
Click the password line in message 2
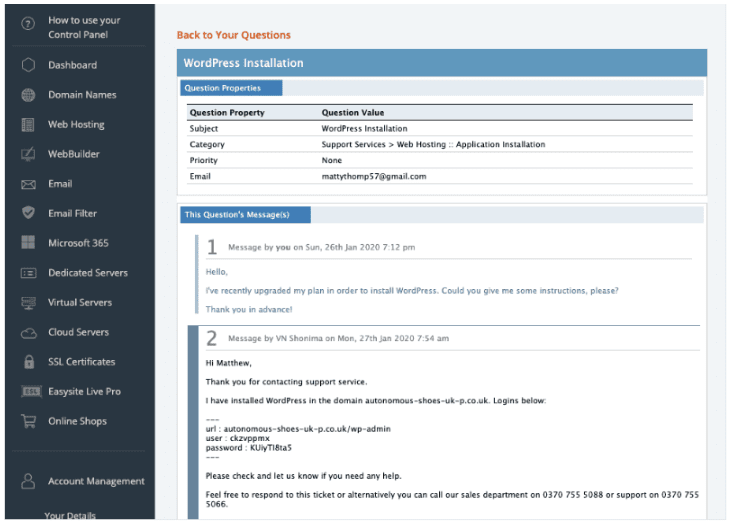point(248,448)
